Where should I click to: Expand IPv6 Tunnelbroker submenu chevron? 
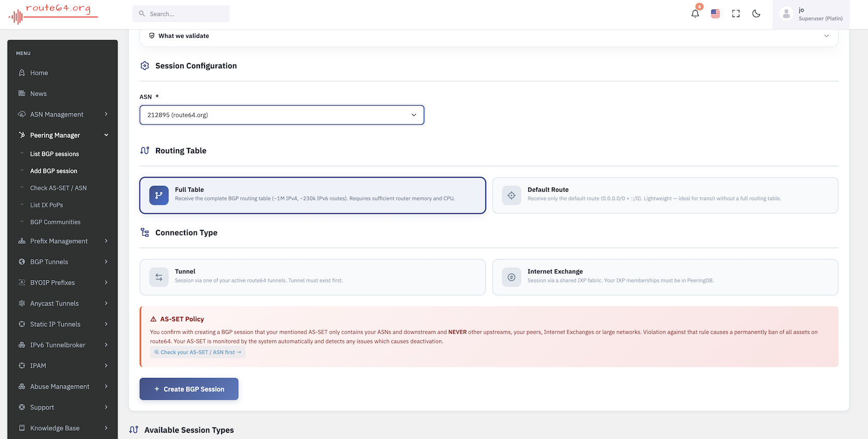106,344
